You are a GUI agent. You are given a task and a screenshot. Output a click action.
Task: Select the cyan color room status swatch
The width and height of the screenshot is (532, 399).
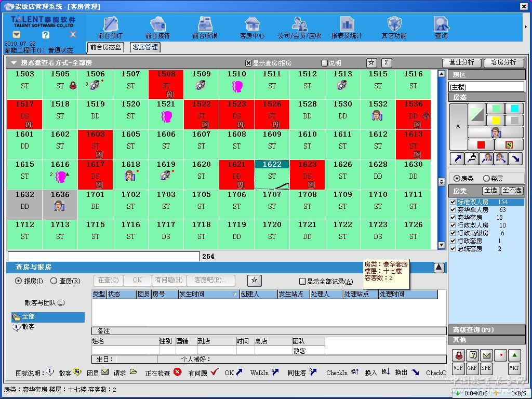tap(514, 109)
